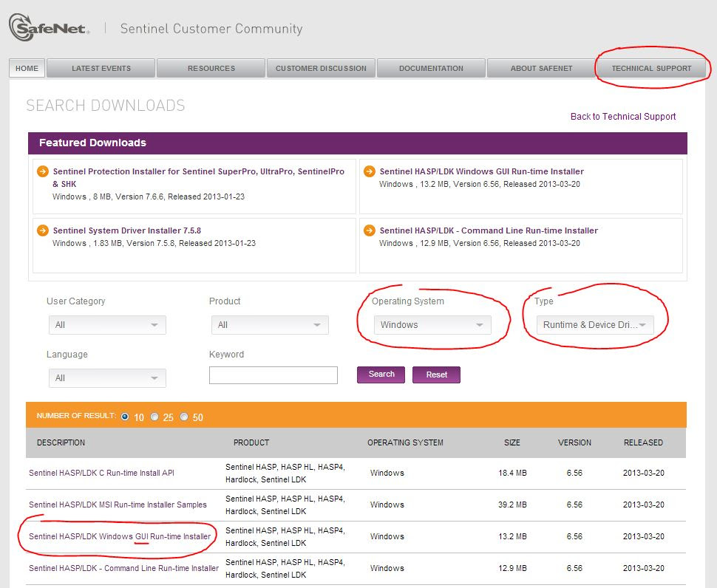Open the Product dropdown
Screen dimensions: 717x588
click(x=270, y=325)
